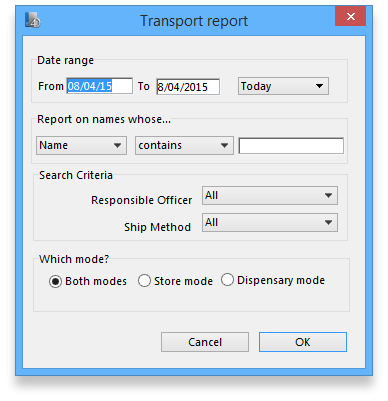Close the Transport report dialog

coord(350,16)
